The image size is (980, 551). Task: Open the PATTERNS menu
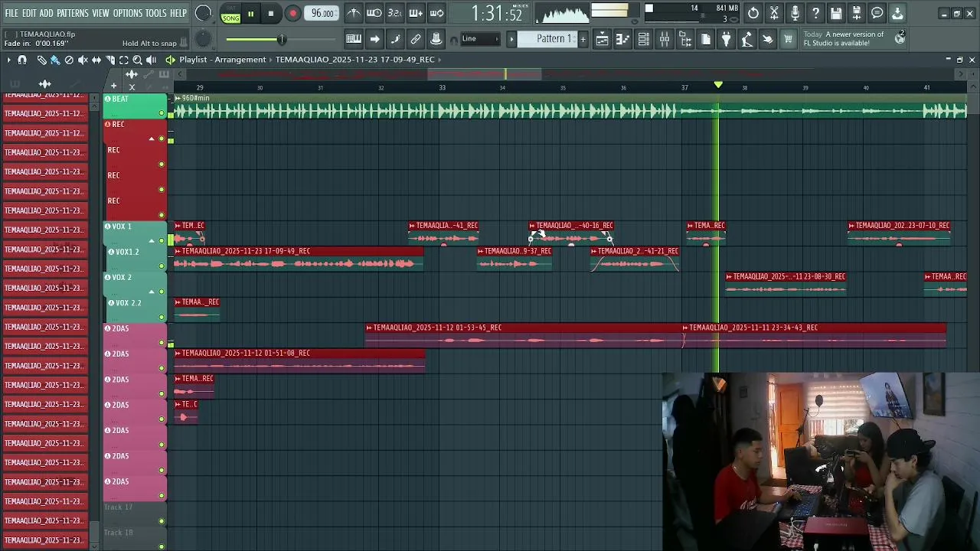(73, 13)
